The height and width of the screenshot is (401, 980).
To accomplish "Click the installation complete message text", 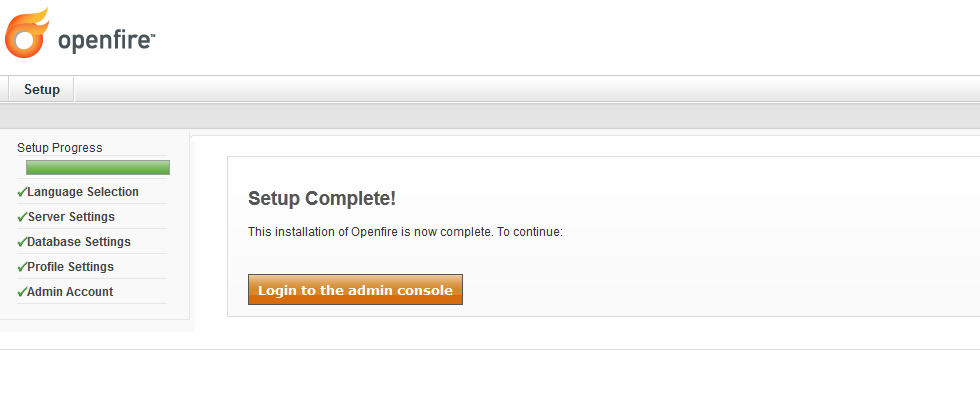I will tap(405, 232).
